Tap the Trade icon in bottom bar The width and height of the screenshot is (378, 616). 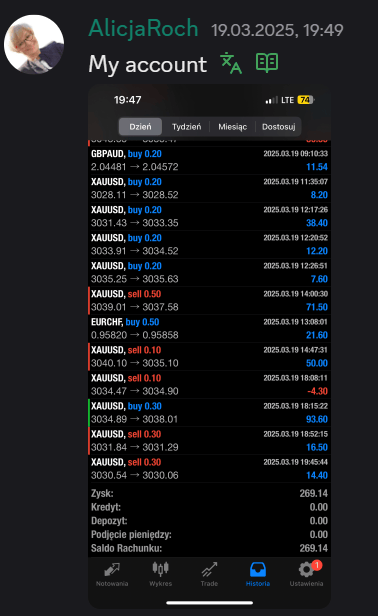tap(209, 569)
